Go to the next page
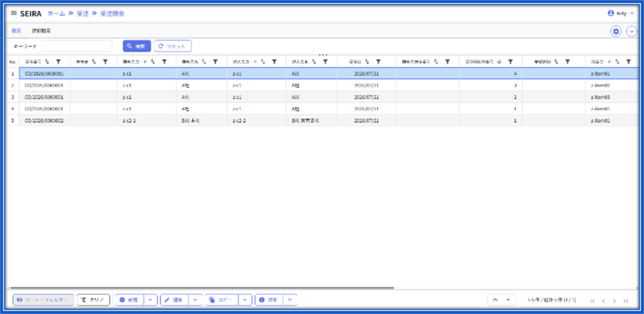This screenshot has height=314, width=644. click(x=614, y=300)
